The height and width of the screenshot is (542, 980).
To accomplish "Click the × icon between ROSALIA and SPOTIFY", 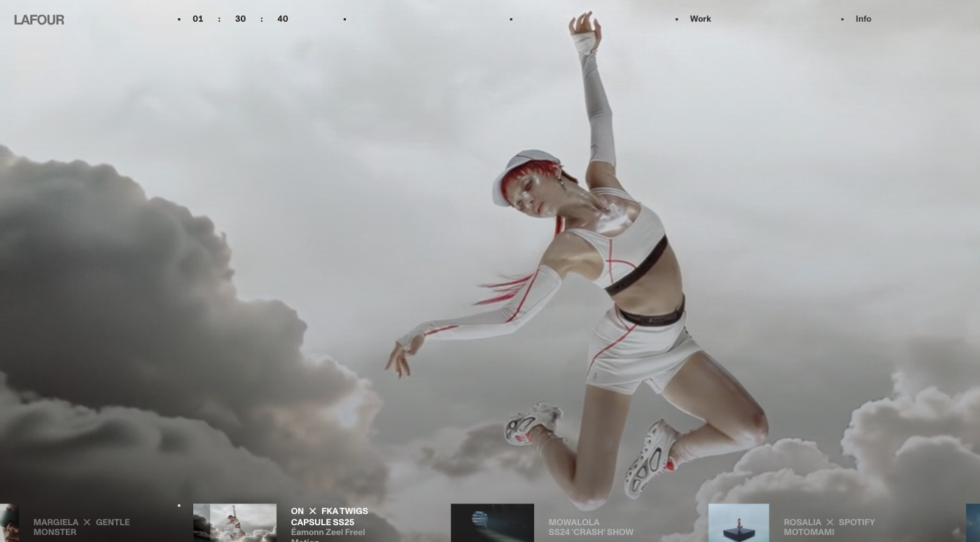I will tap(830, 522).
